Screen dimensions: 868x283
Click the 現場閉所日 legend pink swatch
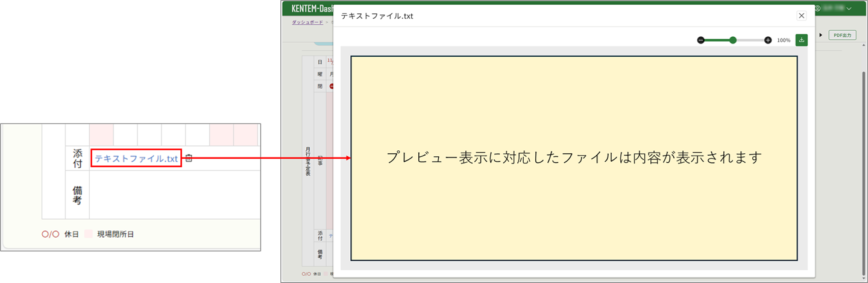coord(89,234)
